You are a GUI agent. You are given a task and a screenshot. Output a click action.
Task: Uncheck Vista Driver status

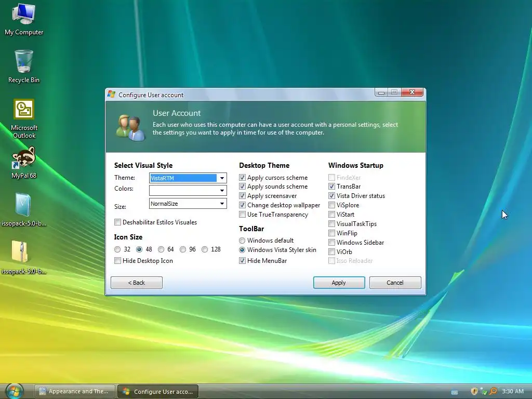pyautogui.click(x=332, y=196)
